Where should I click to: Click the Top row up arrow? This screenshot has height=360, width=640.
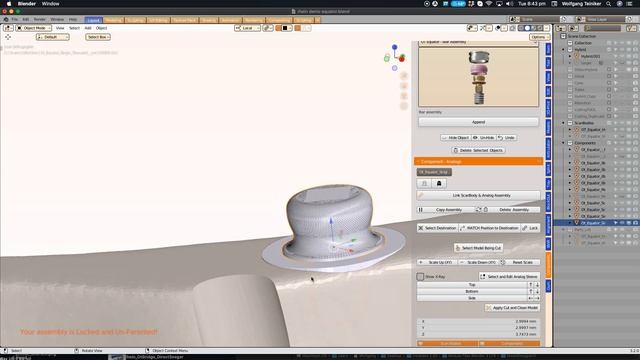point(531,285)
